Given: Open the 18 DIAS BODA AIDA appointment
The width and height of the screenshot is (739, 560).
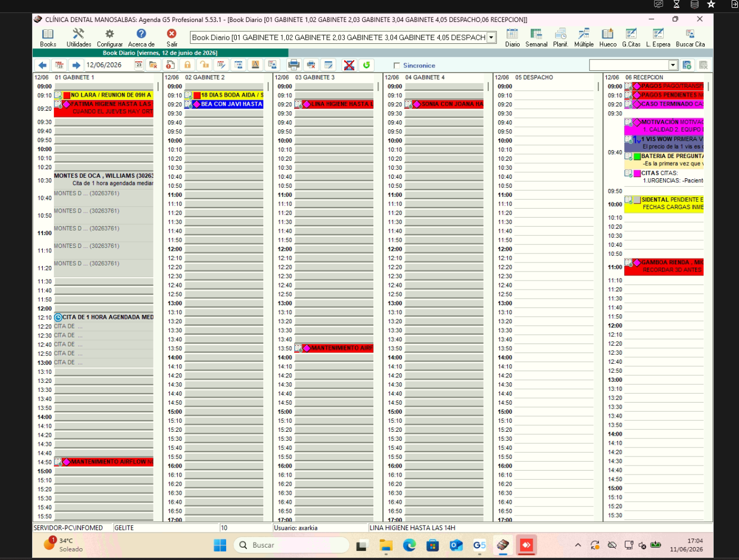Looking at the screenshot, I should pyautogui.click(x=224, y=95).
